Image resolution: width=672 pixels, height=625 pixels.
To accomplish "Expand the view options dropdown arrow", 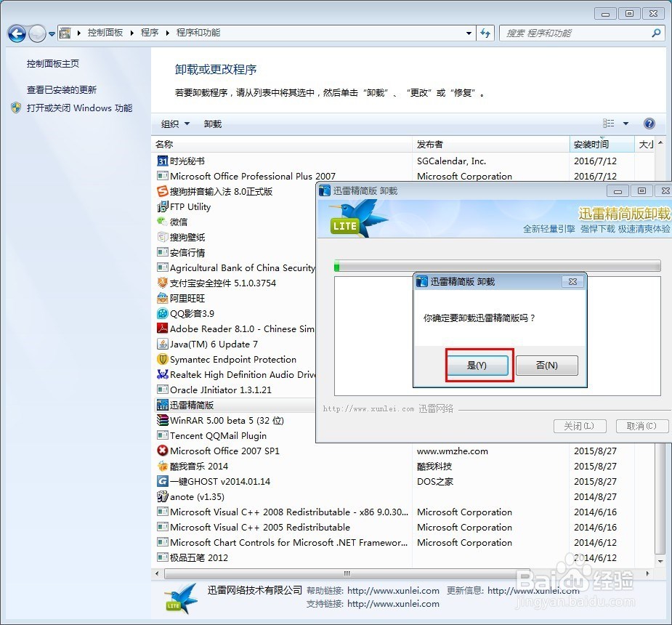I will pyautogui.click(x=626, y=124).
